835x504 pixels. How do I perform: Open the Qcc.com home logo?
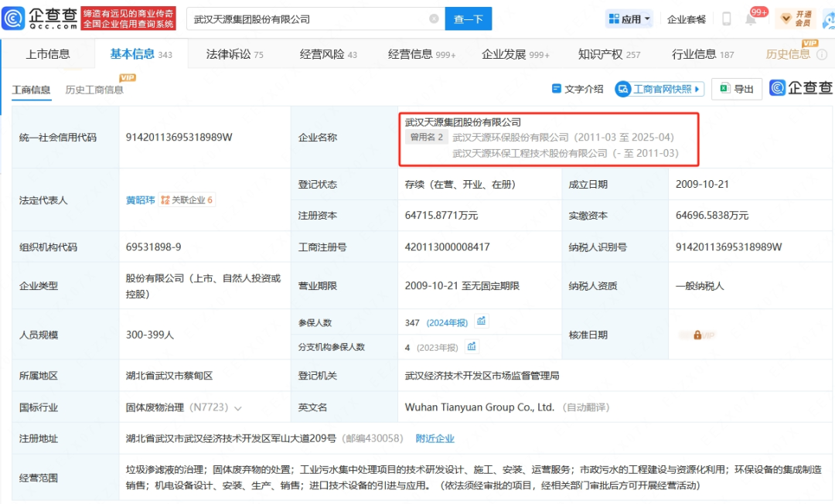(40, 18)
